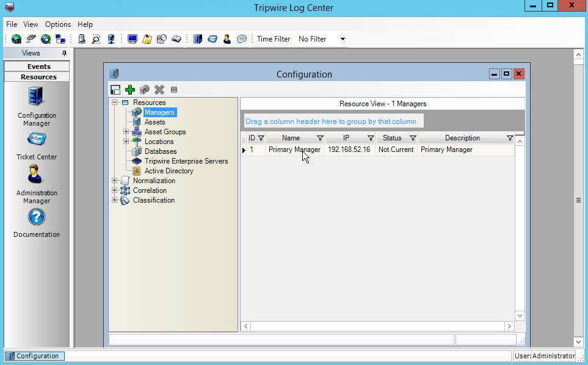Open the Ticket Center view
Viewport: 588px width, 365px height.
[x=37, y=140]
